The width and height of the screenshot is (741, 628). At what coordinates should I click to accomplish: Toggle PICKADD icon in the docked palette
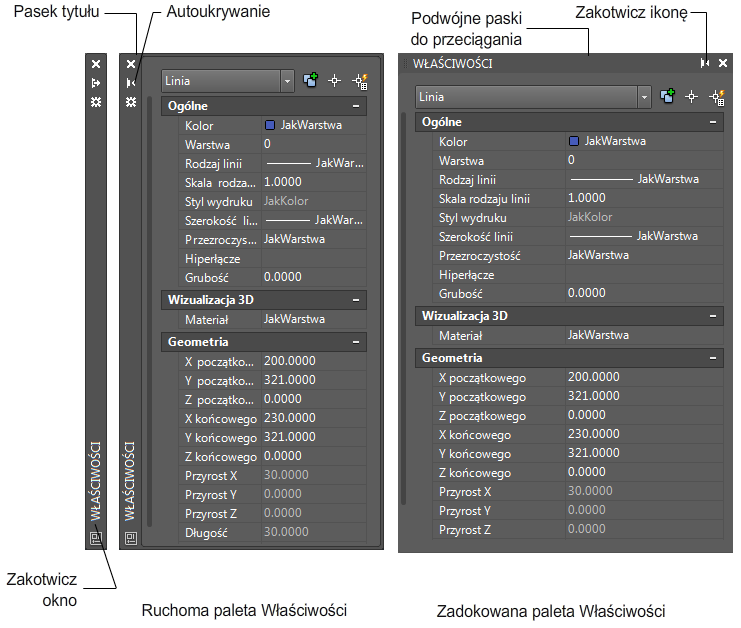(667, 97)
